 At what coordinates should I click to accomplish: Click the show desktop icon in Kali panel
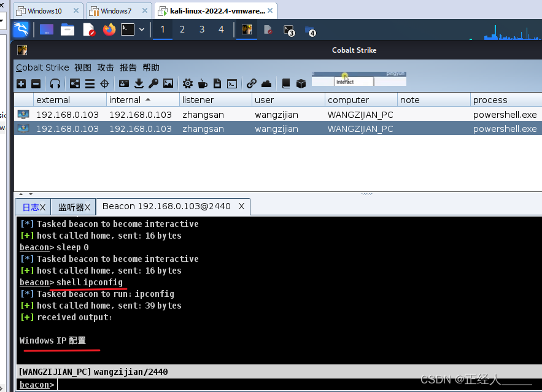[47, 29]
